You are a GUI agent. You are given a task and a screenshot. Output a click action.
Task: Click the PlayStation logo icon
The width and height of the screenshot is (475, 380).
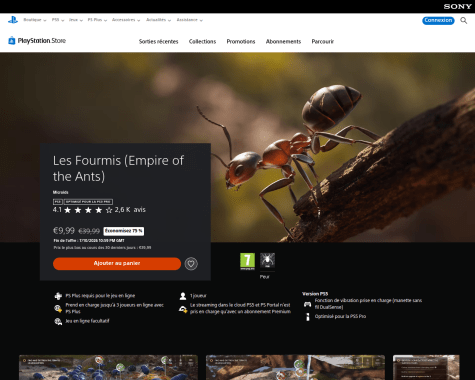(13, 20)
